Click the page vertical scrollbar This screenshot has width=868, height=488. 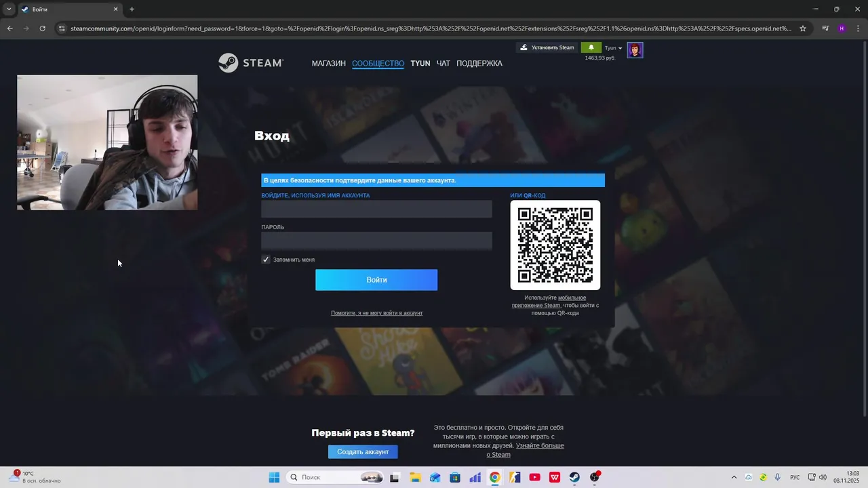pos(864,227)
